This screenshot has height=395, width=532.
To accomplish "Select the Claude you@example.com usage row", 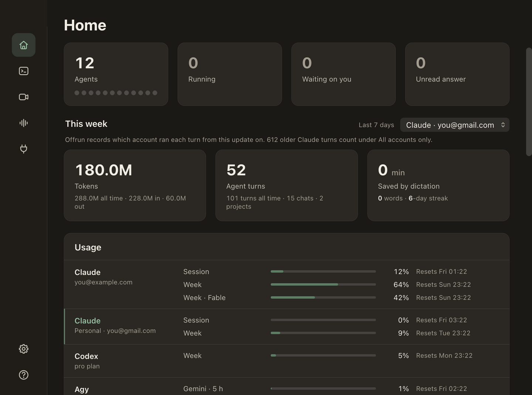I will click(287, 285).
